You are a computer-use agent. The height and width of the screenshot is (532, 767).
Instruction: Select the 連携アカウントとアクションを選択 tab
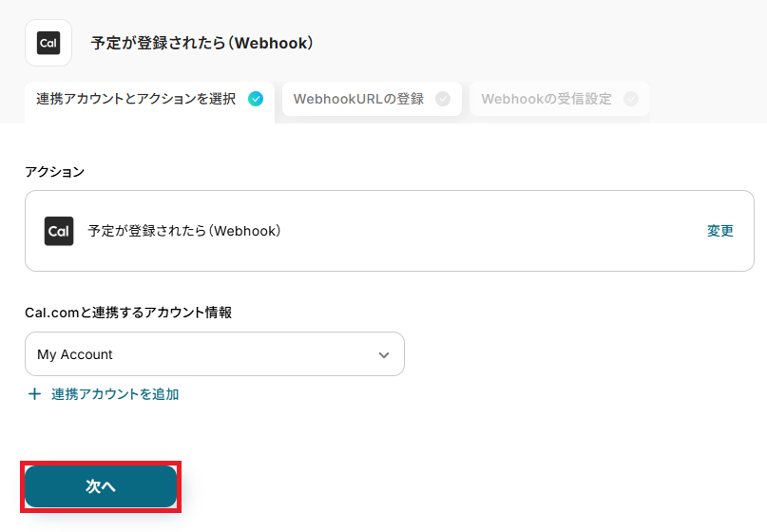(136, 99)
